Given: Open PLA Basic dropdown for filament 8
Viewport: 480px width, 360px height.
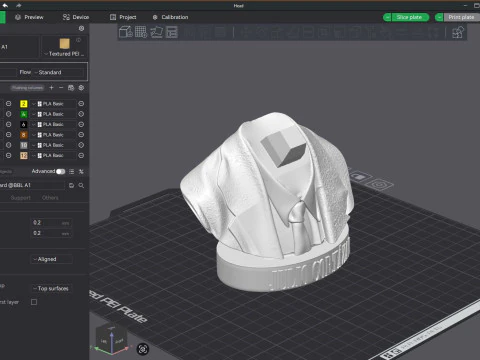Looking at the screenshot, I should coord(53,135).
